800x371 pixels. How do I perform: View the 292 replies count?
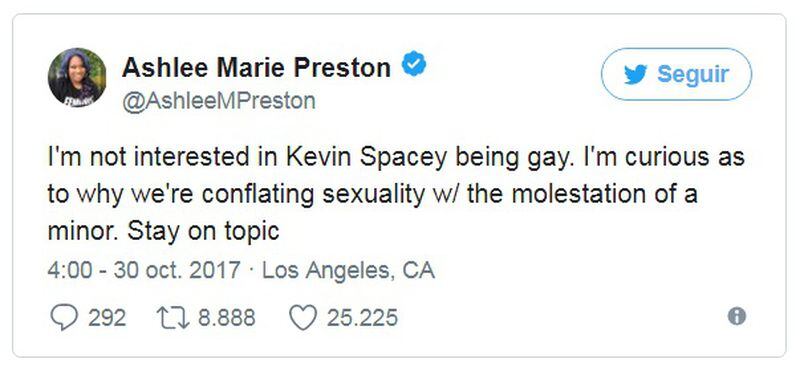pyautogui.click(x=107, y=317)
